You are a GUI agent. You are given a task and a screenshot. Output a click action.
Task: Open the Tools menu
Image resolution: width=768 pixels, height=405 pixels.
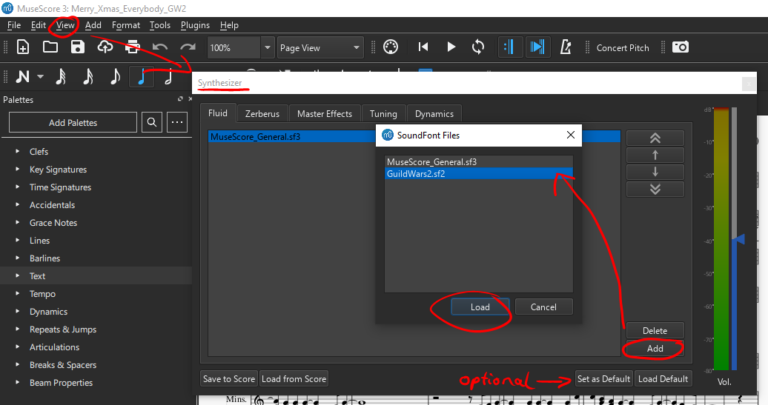(160, 25)
